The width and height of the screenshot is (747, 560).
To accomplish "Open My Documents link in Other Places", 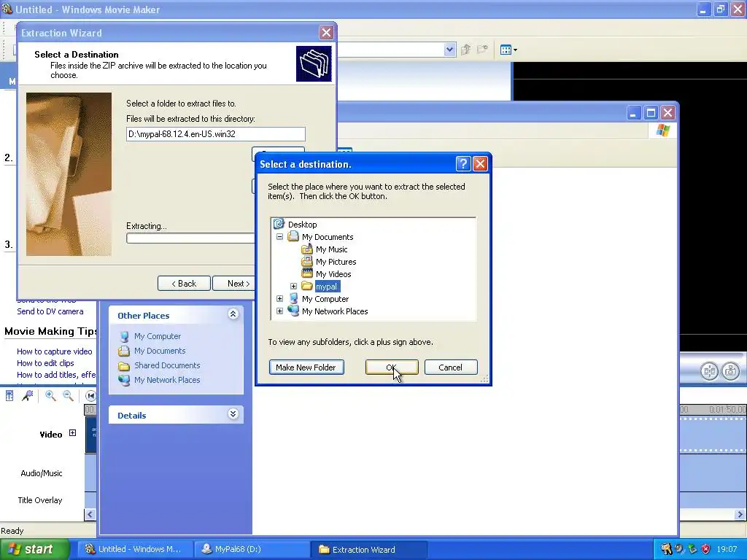I will click(x=160, y=351).
